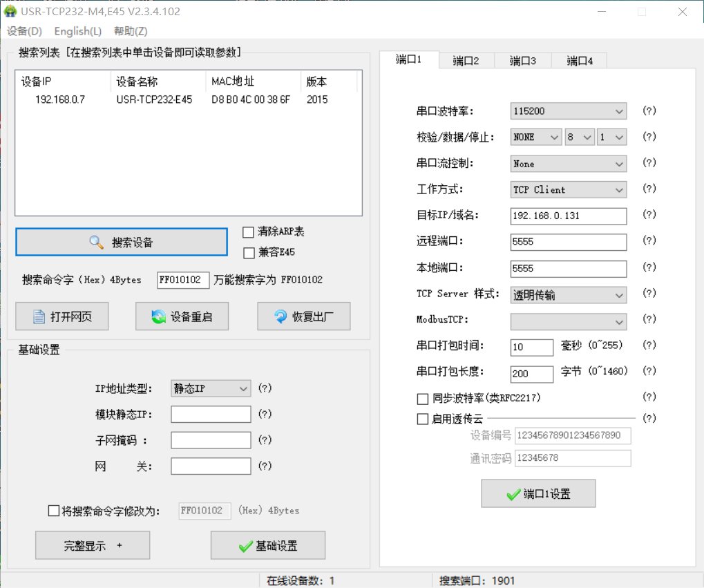Open the 设备(D) menu
This screenshot has width=704, height=588.
(24, 31)
